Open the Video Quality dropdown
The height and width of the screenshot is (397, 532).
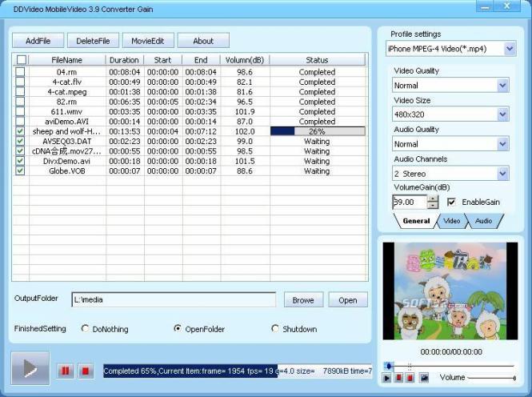point(502,85)
